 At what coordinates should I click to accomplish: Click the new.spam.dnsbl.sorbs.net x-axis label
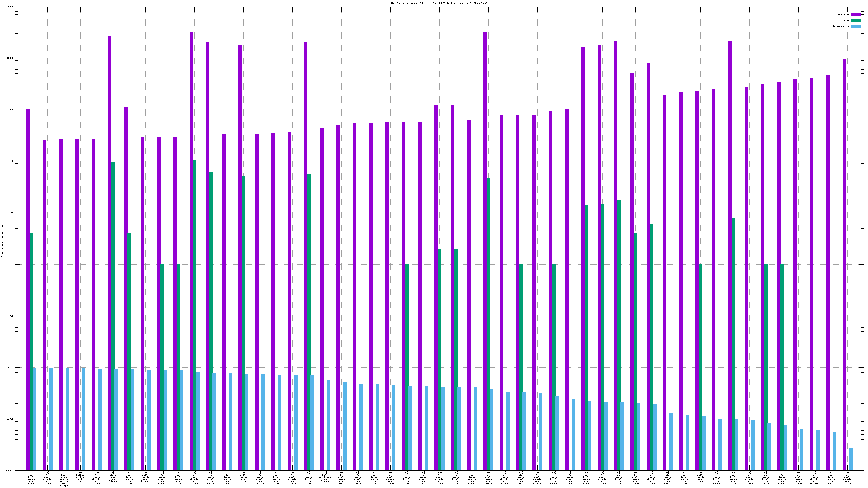(64, 479)
